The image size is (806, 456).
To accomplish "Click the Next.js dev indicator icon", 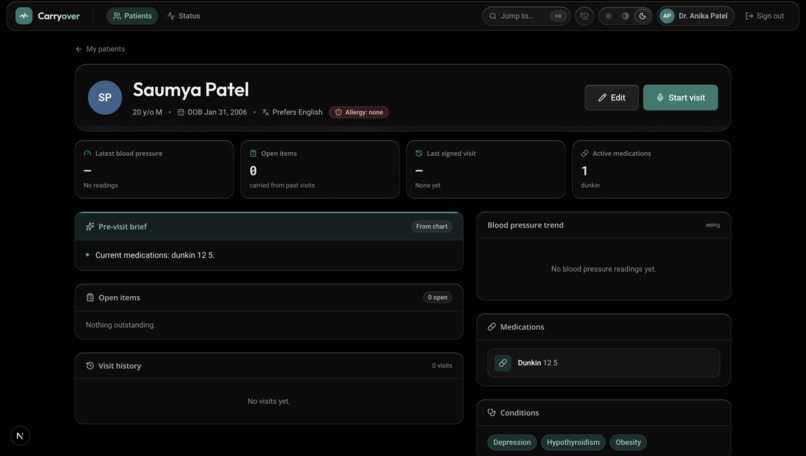I will 20,436.
